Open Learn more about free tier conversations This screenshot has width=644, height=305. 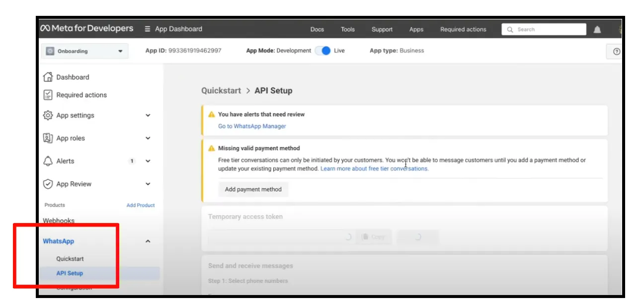pyautogui.click(x=374, y=168)
